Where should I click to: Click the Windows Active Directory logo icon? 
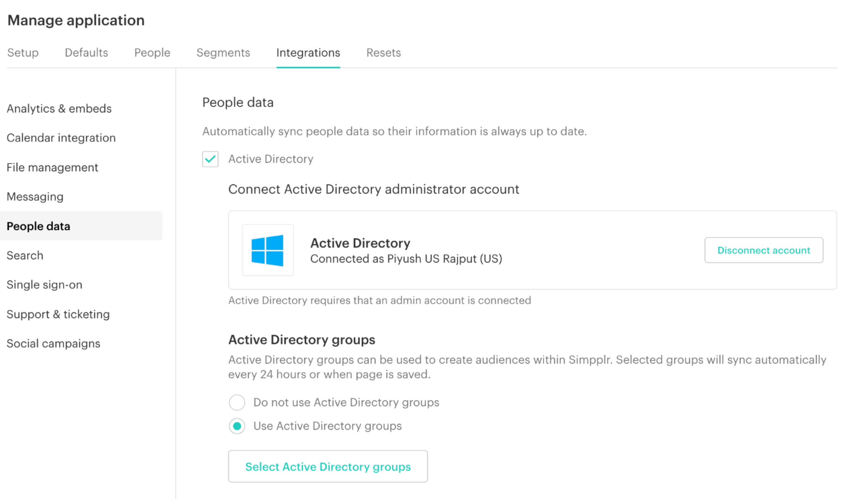268,249
